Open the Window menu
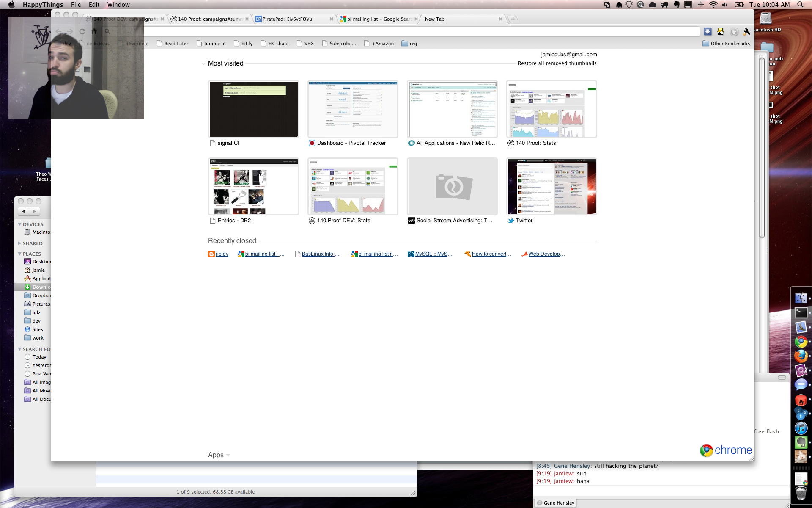812x508 pixels. pyautogui.click(x=118, y=5)
